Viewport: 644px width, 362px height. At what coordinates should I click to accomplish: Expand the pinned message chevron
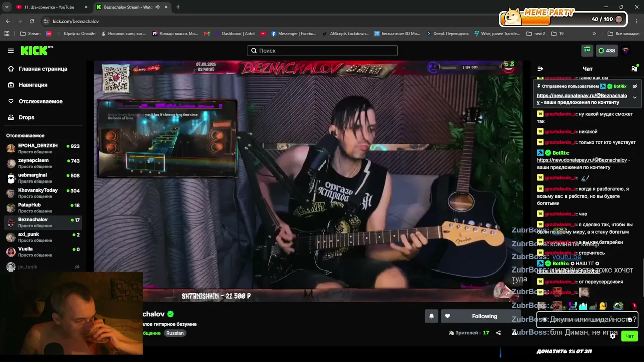pyautogui.click(x=635, y=98)
